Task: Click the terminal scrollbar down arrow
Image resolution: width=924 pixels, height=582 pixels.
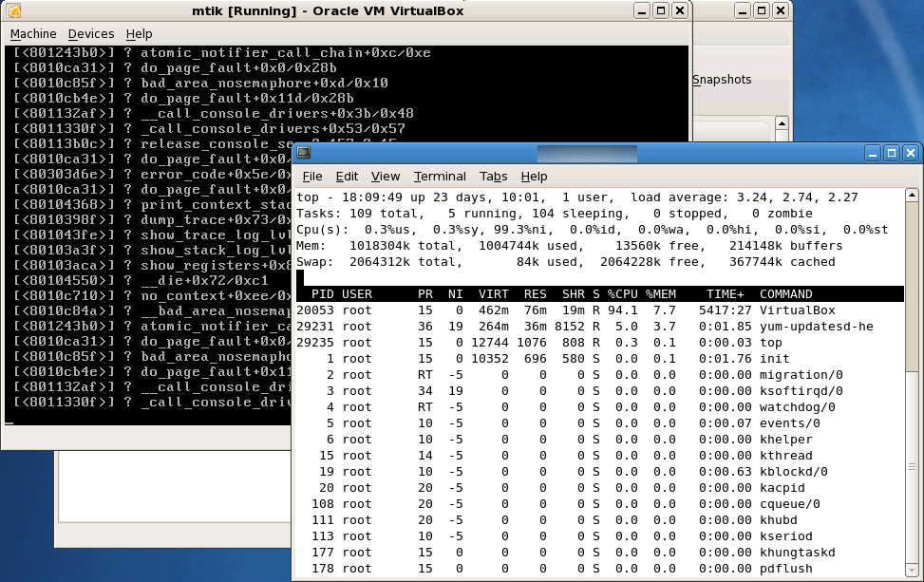Action: 912,571
